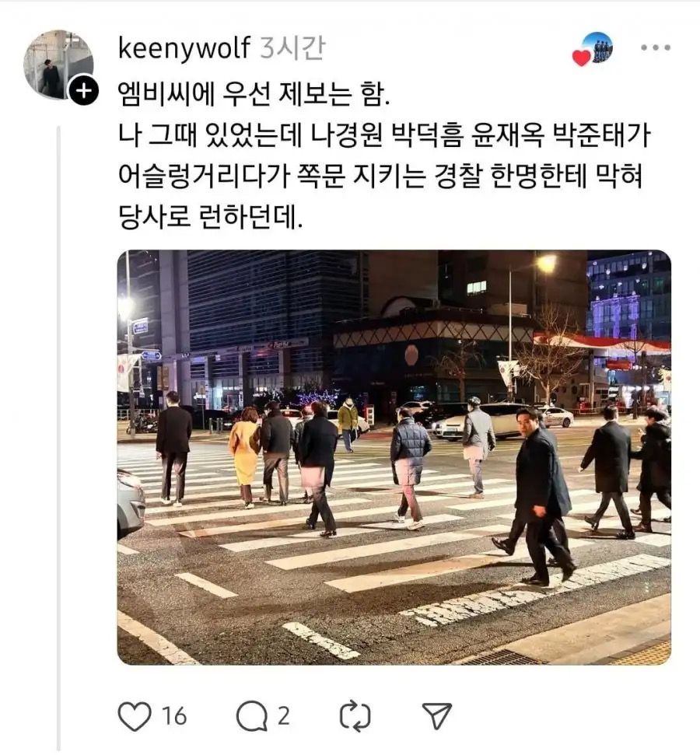The width and height of the screenshot is (700, 755).
Task: Follow keenywolf using the plus badge
Action: [84, 90]
